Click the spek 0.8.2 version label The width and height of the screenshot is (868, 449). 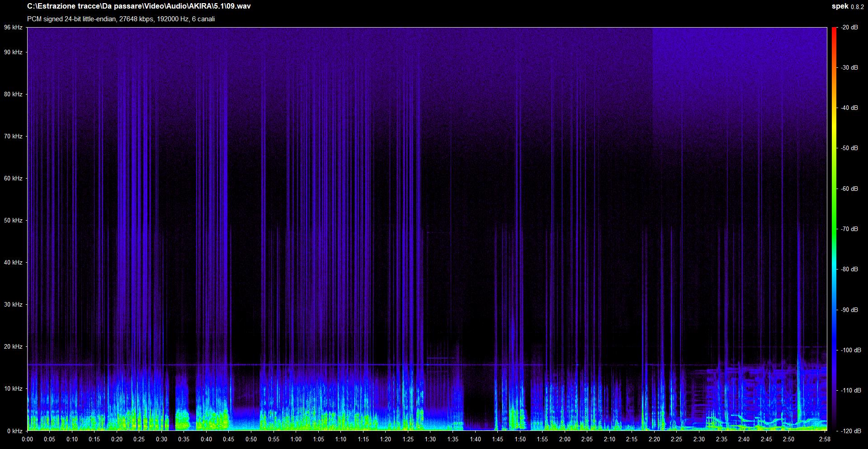(847, 6)
